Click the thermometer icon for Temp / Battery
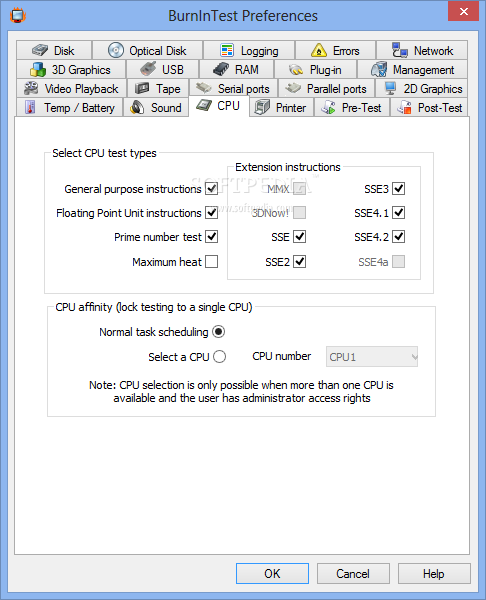 coord(30,107)
